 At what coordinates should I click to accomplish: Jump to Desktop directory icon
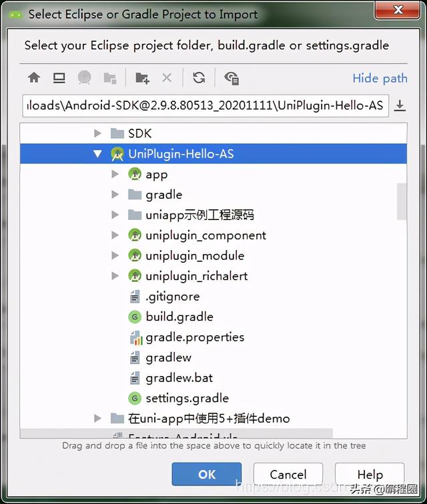[59, 78]
